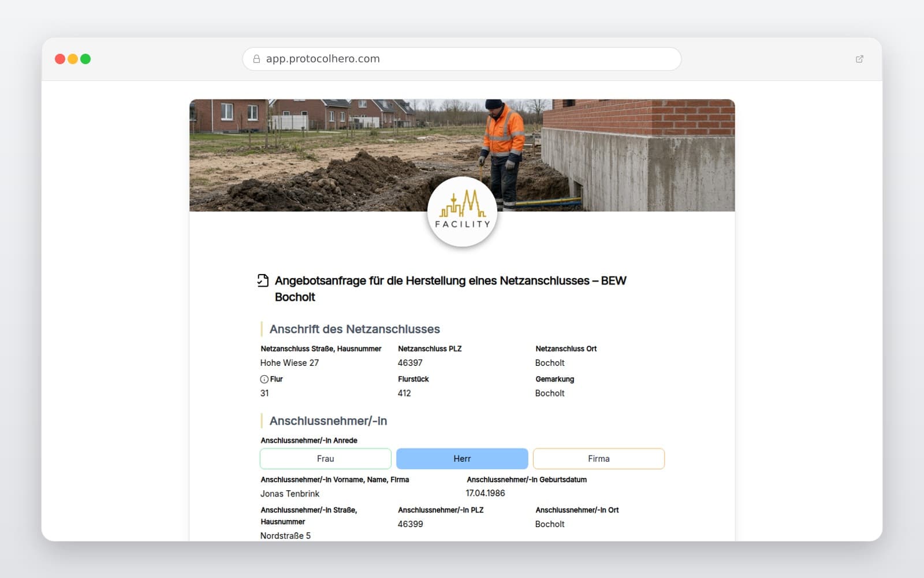Click the Anschlussnehmer/-in section heading
The width and height of the screenshot is (924, 578).
coord(328,421)
